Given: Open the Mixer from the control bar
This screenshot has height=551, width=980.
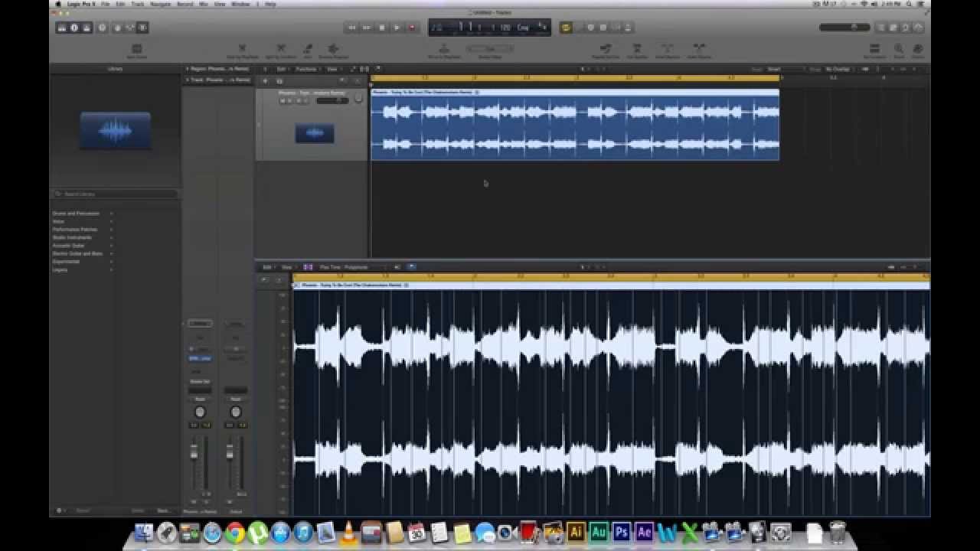Looking at the screenshot, I should click(130, 28).
